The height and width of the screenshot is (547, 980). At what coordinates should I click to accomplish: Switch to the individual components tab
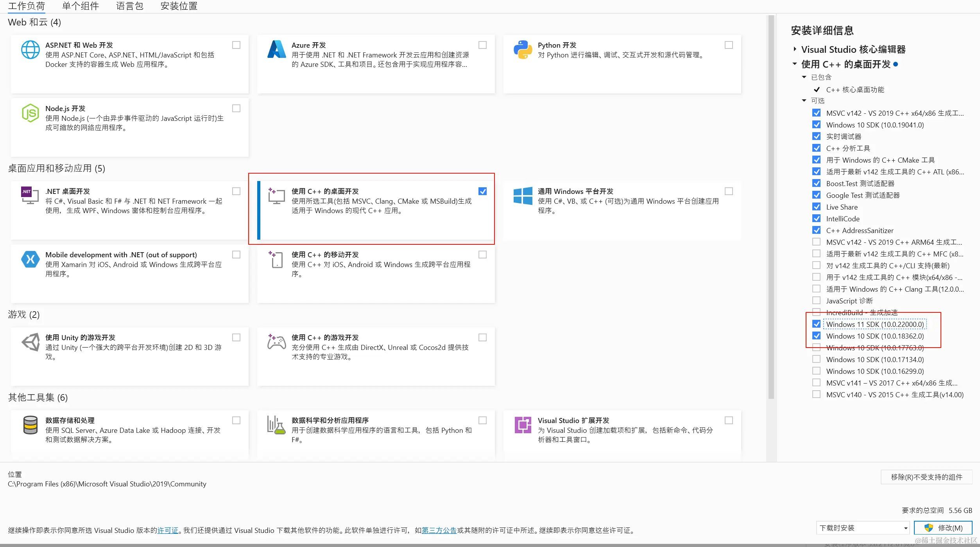tap(80, 6)
